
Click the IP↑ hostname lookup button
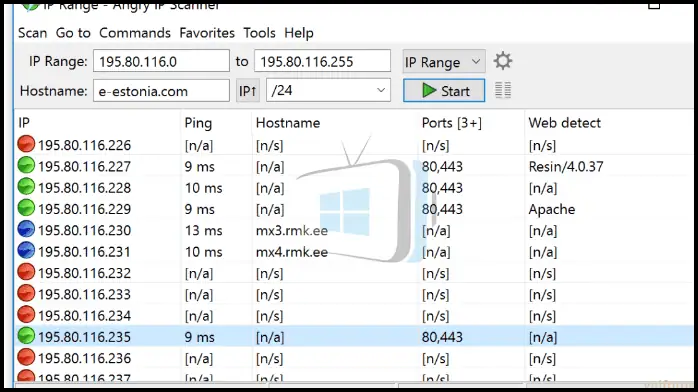click(x=248, y=91)
